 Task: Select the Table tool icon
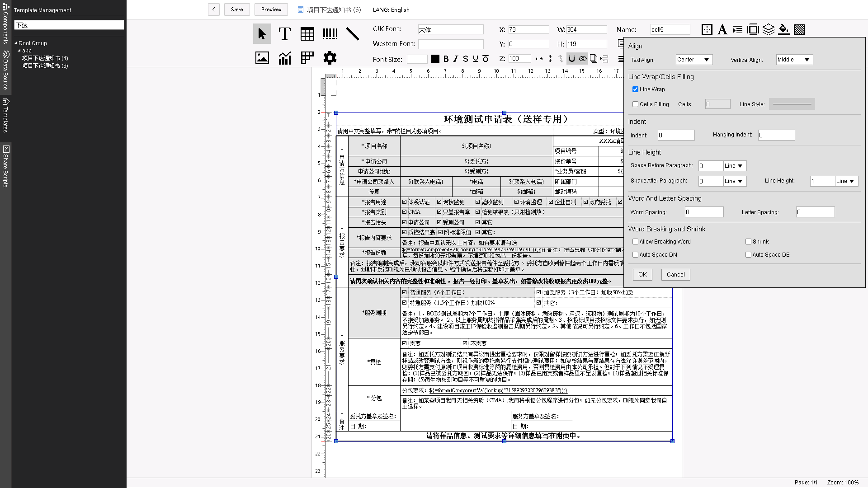coord(307,34)
